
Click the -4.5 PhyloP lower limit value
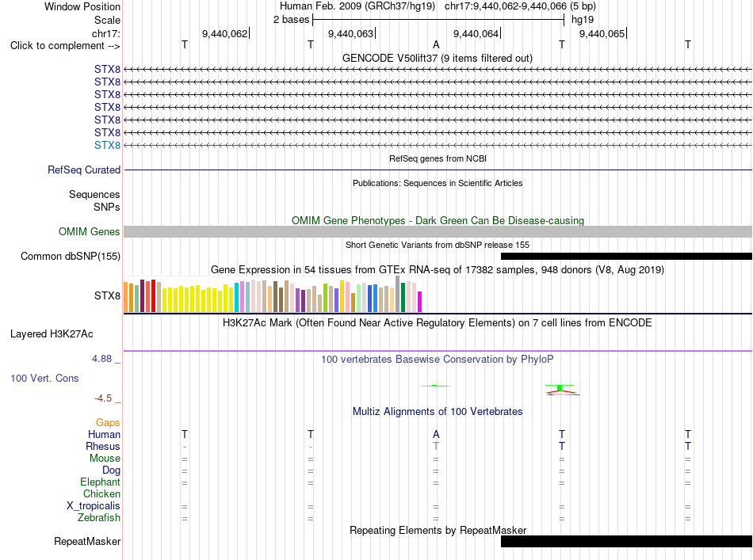(103, 398)
